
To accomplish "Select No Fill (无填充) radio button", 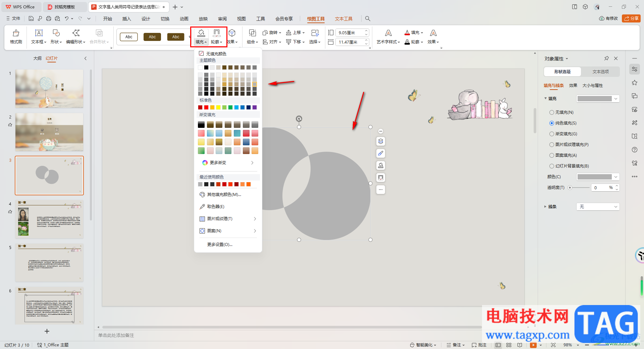I will point(551,112).
